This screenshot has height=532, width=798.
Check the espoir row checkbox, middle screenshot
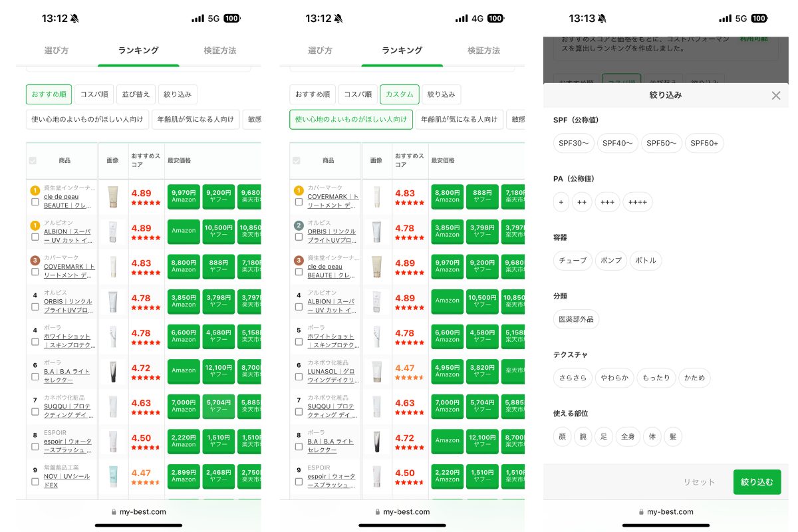299,481
